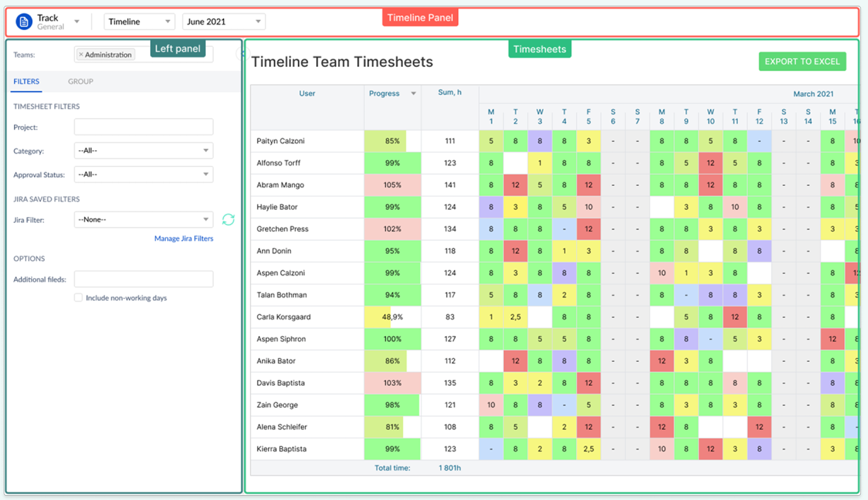868x500 pixels.
Task: Sort by Progress column arrow
Action: (414, 94)
